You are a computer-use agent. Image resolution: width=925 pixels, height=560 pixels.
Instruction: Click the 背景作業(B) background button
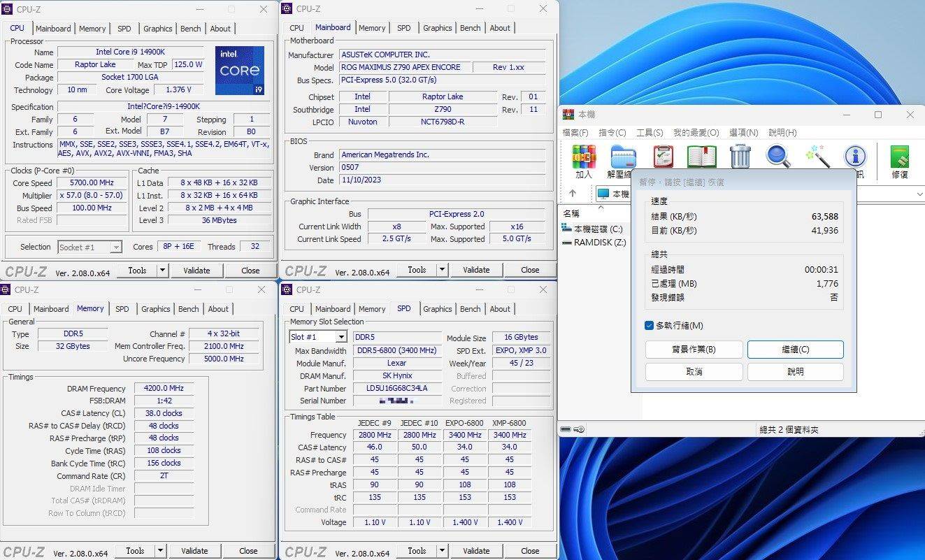pyautogui.click(x=693, y=350)
